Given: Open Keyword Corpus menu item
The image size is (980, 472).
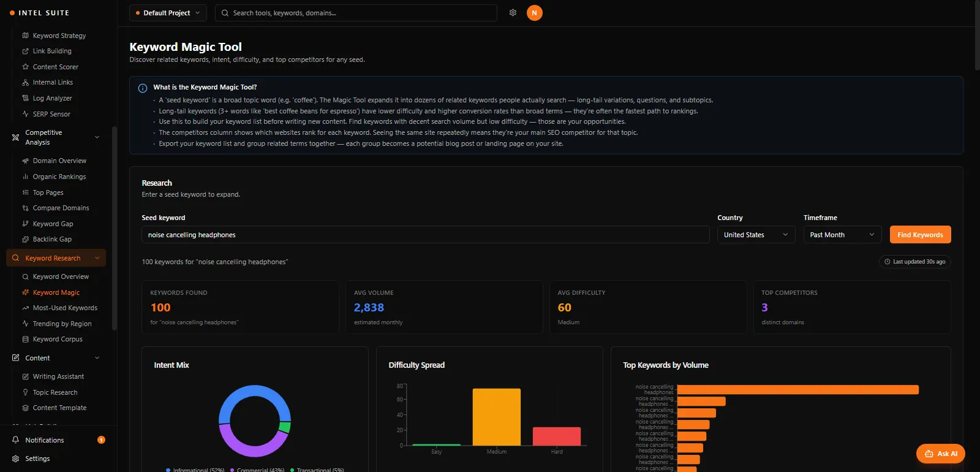Looking at the screenshot, I should (58, 339).
